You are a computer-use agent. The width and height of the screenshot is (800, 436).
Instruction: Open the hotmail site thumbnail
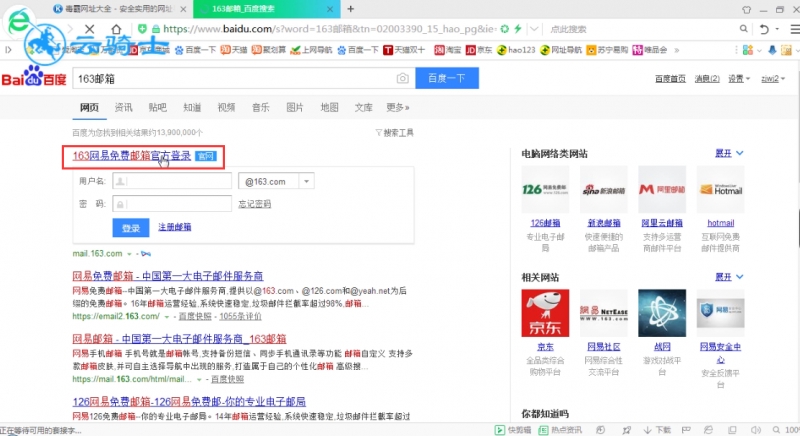720,189
